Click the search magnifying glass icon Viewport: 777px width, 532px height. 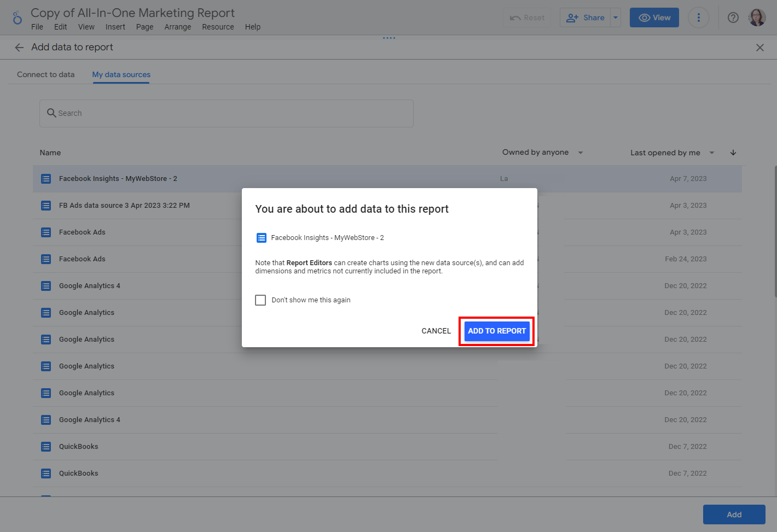pos(51,113)
